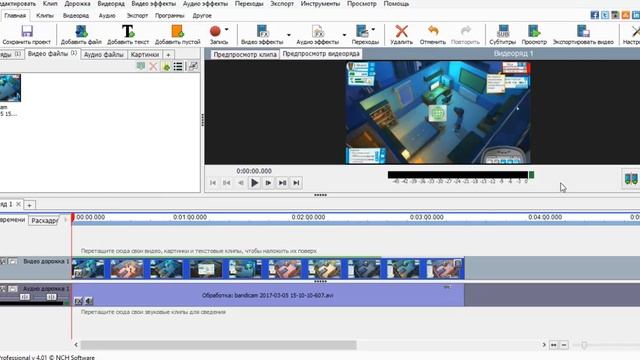Add new media bin tab with plus

(x=168, y=55)
